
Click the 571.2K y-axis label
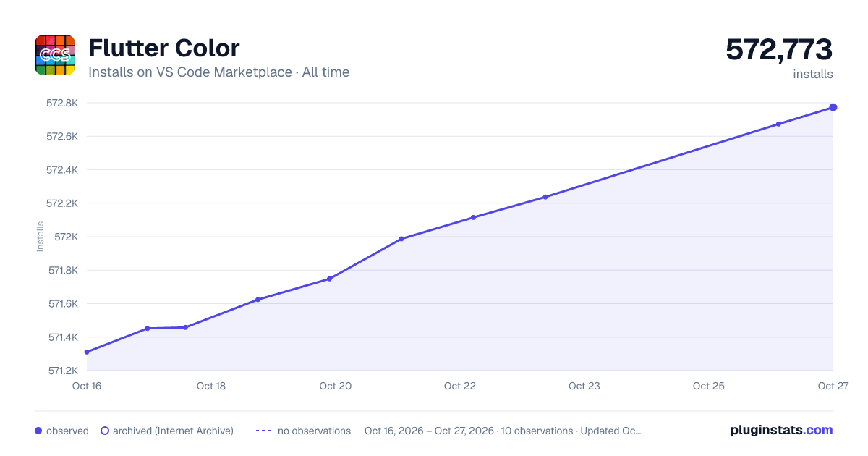(x=62, y=371)
